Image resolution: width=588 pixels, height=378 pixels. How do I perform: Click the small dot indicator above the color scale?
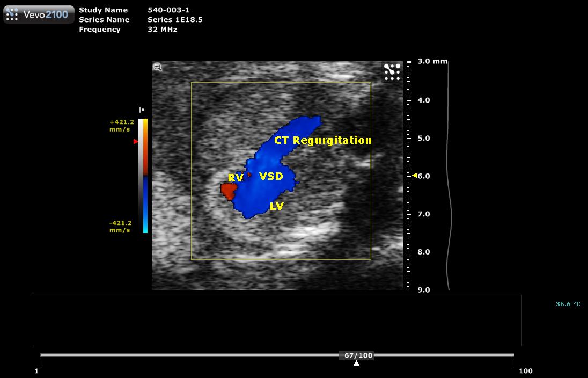point(142,110)
